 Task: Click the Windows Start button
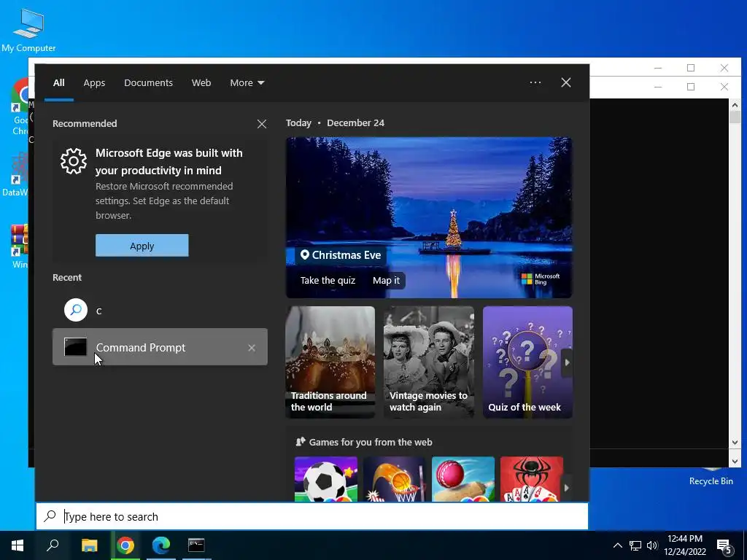(x=18, y=545)
